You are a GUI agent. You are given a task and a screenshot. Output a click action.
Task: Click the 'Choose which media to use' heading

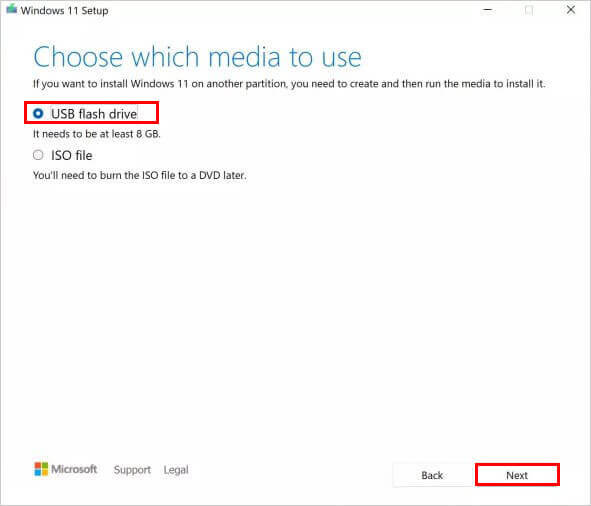(x=198, y=57)
